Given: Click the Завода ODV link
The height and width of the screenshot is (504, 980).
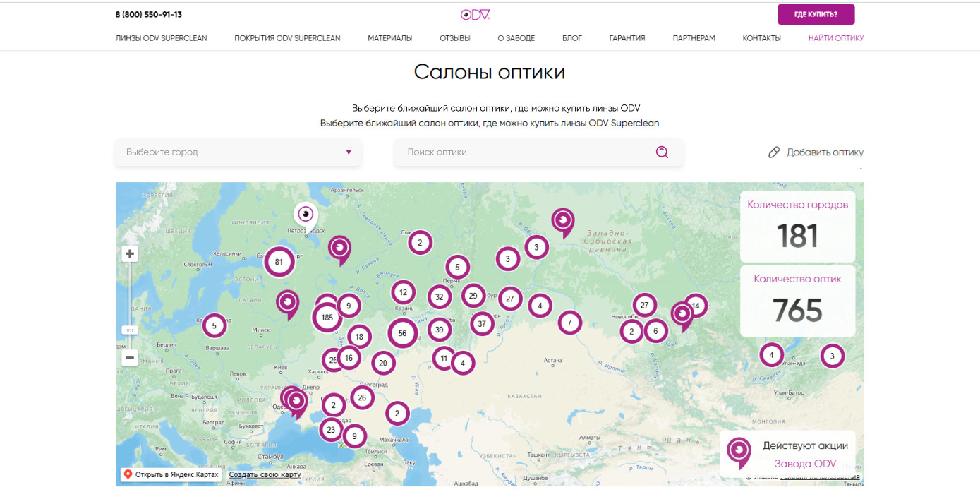Looking at the screenshot, I should 805,464.
